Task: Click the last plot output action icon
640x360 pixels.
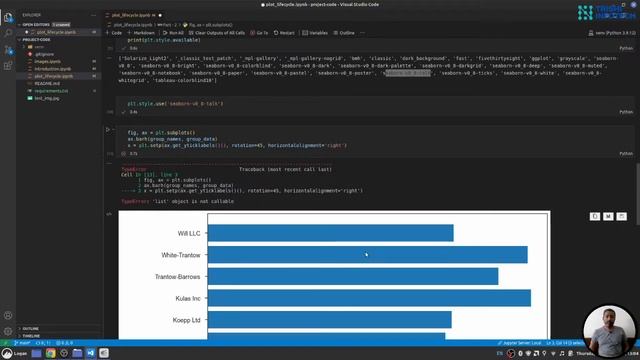Action: point(622,216)
